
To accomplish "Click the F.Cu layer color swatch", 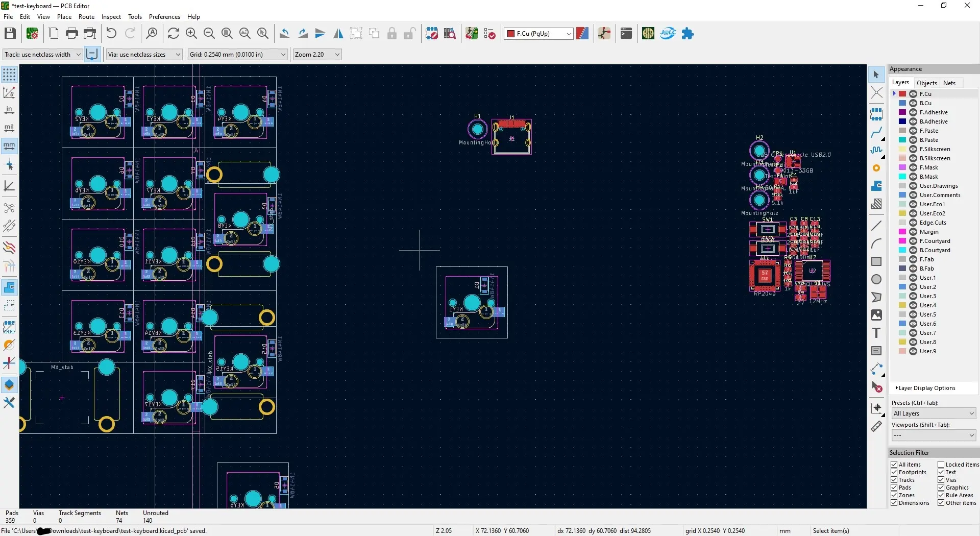I will point(902,94).
